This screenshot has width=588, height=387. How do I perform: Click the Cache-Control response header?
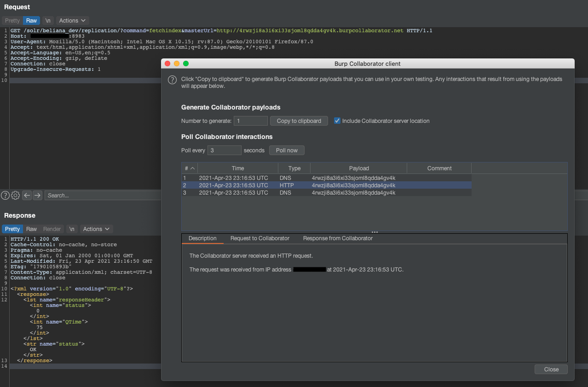(63, 244)
